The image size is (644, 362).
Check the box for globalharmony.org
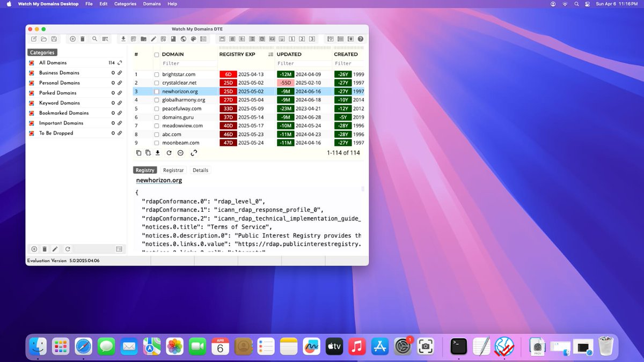pyautogui.click(x=157, y=100)
